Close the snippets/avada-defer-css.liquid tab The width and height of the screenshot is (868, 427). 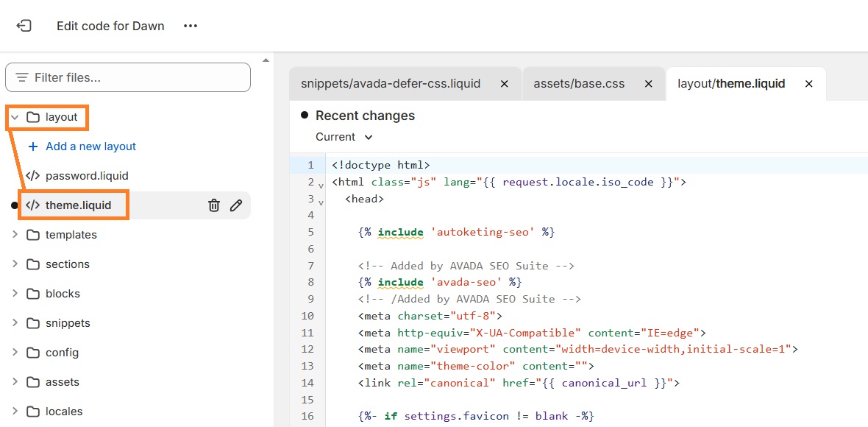click(x=504, y=84)
